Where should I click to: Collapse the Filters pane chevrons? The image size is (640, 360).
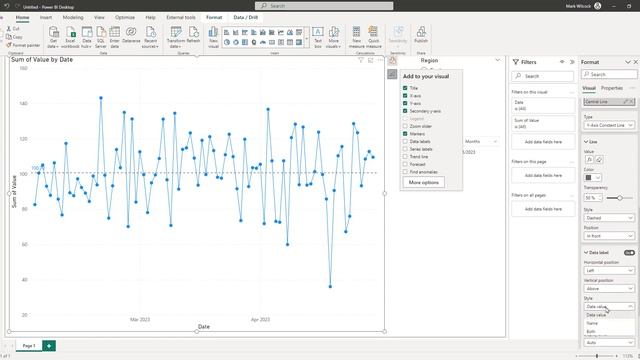pyautogui.click(x=572, y=62)
